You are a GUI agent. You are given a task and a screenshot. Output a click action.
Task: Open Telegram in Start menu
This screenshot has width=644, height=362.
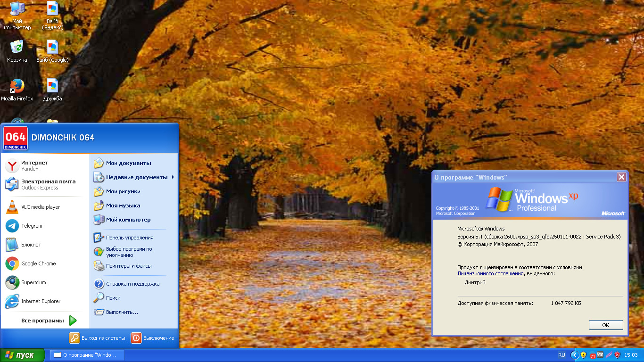32,226
